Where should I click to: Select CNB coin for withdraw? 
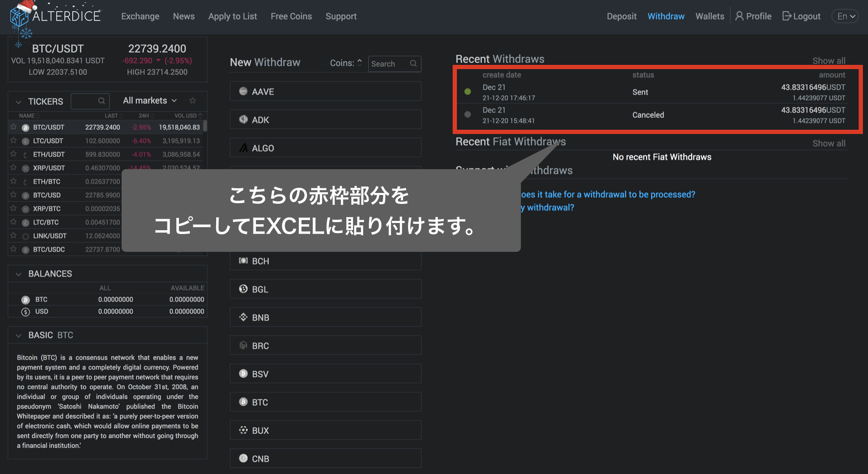pyautogui.click(x=325, y=458)
